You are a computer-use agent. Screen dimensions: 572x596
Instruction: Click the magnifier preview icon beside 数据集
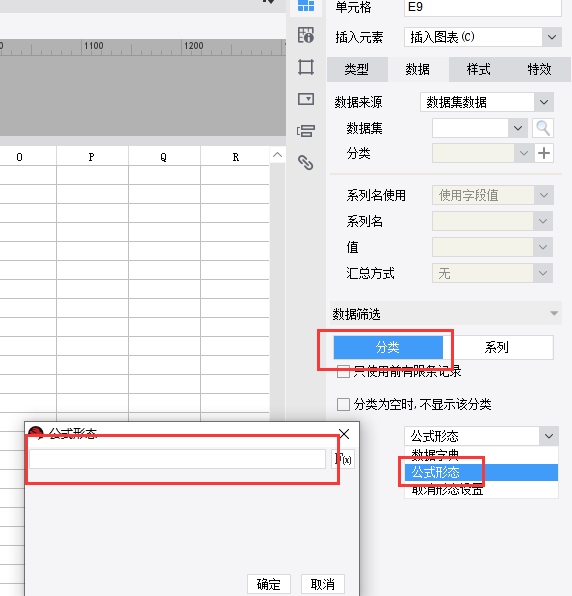click(543, 128)
